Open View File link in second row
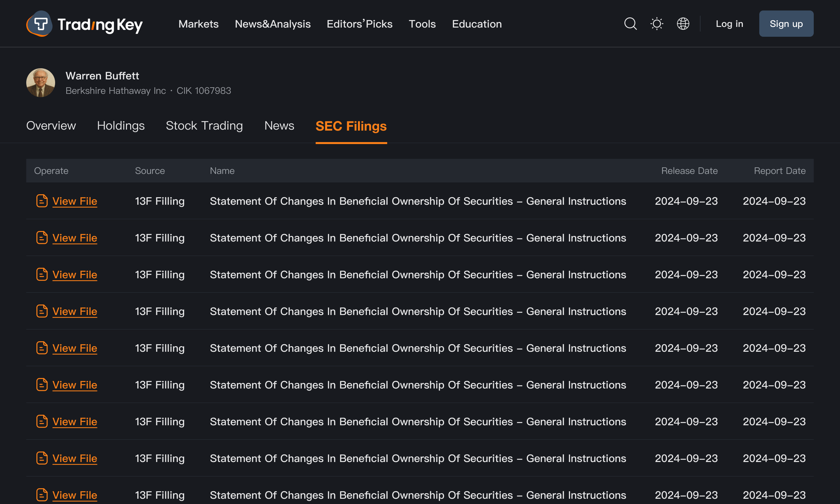Screen dimensions: 840x504 pos(75,238)
